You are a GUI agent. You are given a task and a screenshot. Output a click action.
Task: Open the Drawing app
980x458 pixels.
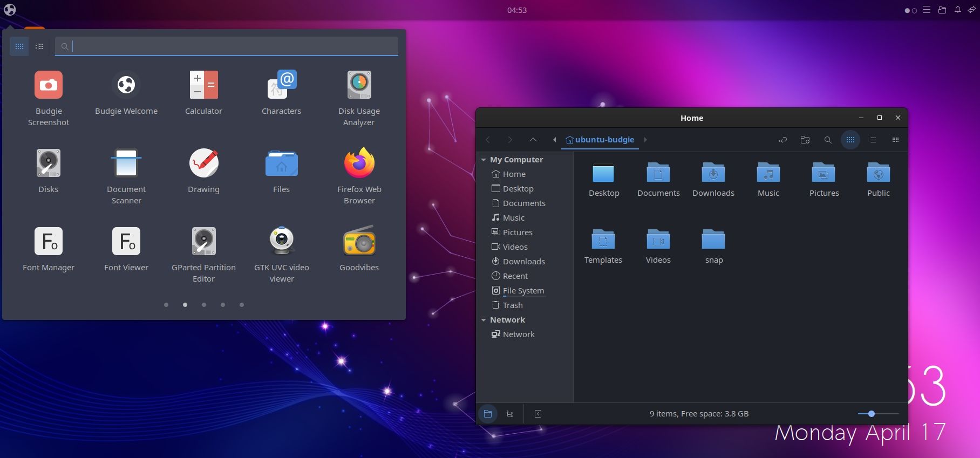click(203, 171)
